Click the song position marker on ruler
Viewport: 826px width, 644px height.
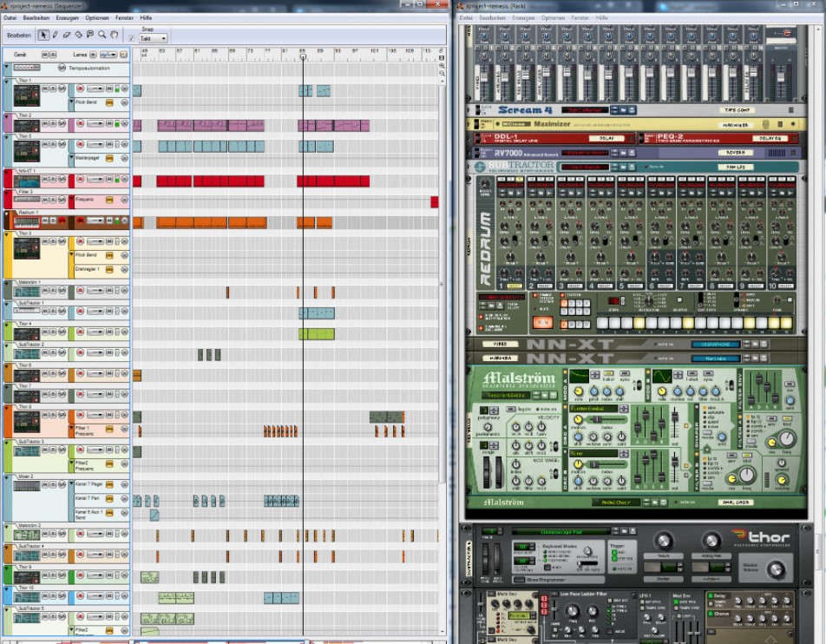point(303,56)
